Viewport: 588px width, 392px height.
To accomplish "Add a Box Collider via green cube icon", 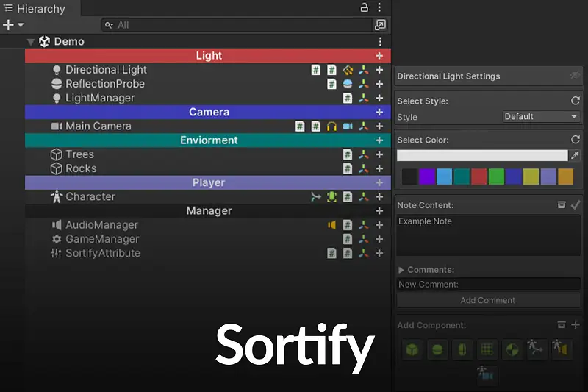I will click(x=412, y=349).
